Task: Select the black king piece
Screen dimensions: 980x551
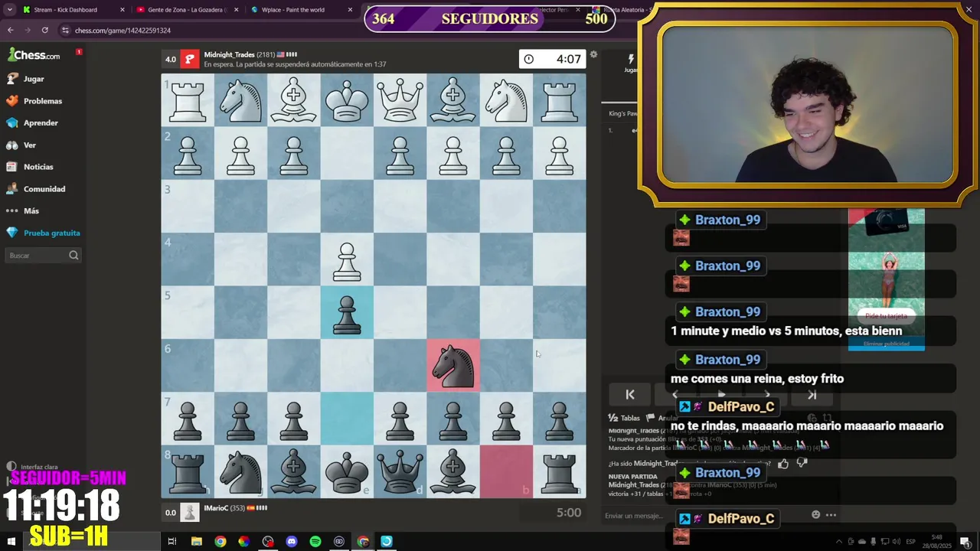Action: point(347,472)
